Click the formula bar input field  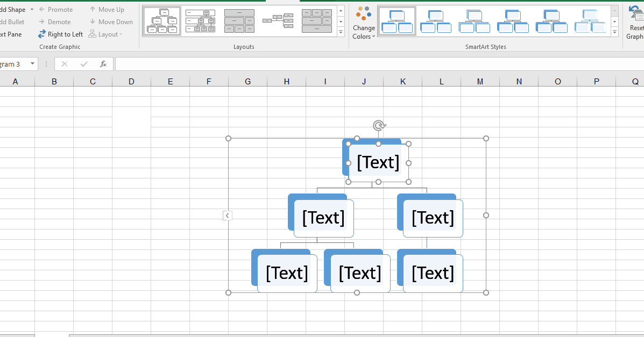pos(377,64)
